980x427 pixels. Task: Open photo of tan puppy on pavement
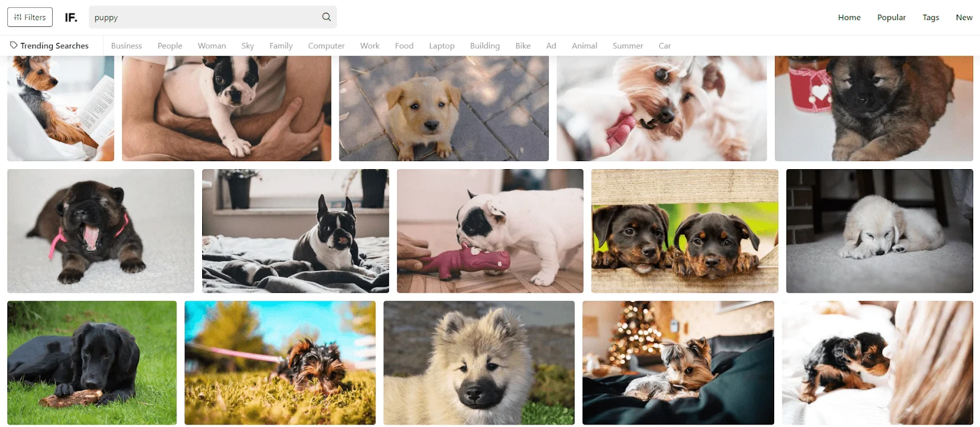pyautogui.click(x=444, y=108)
